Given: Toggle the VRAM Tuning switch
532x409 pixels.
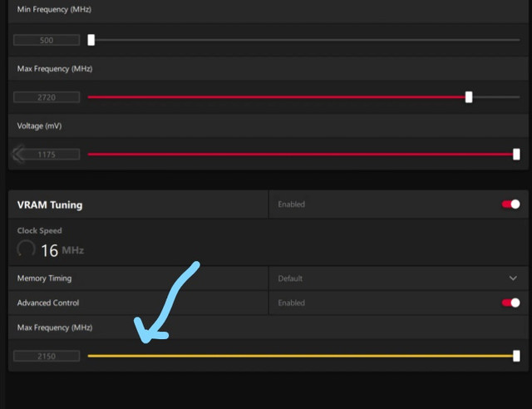Looking at the screenshot, I should [x=510, y=204].
